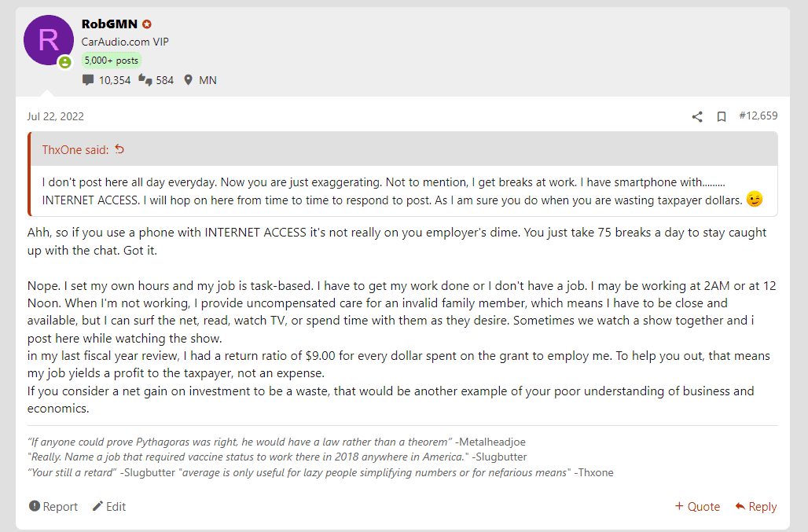Click the Jul 22, 2022 date link
The image size is (808, 532).
click(x=56, y=116)
